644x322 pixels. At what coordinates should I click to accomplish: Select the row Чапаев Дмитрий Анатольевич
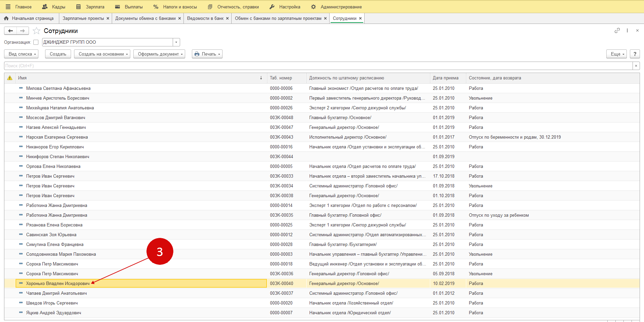(x=57, y=293)
